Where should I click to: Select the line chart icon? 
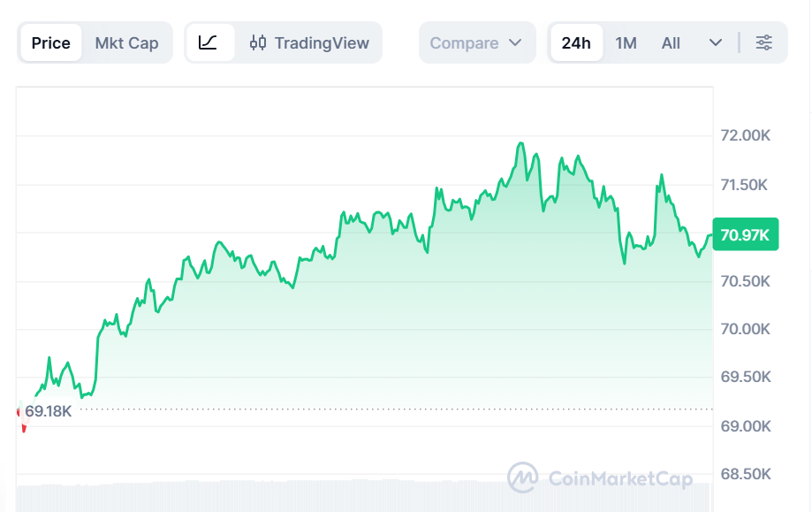click(x=209, y=42)
